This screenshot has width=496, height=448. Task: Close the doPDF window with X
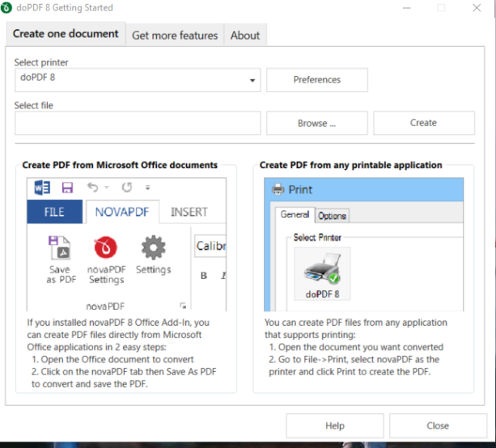click(x=477, y=7)
